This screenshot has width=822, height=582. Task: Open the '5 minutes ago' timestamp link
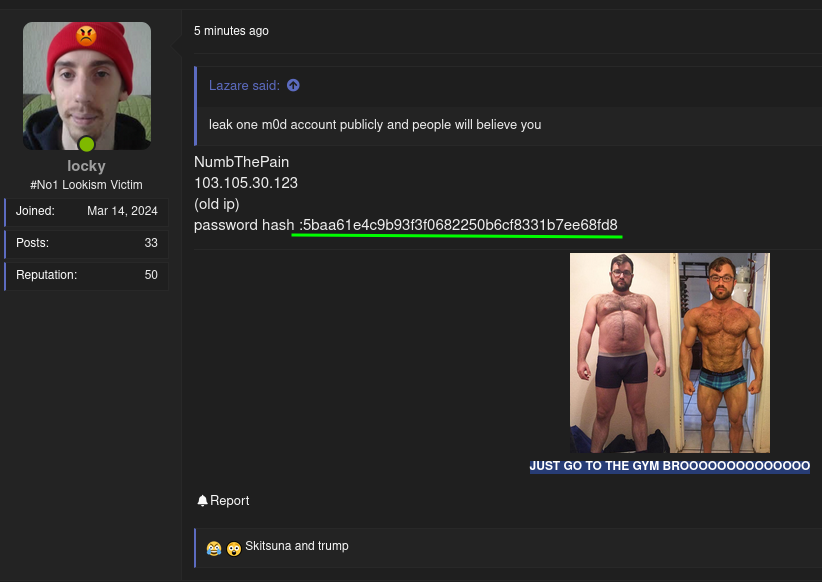tap(231, 31)
